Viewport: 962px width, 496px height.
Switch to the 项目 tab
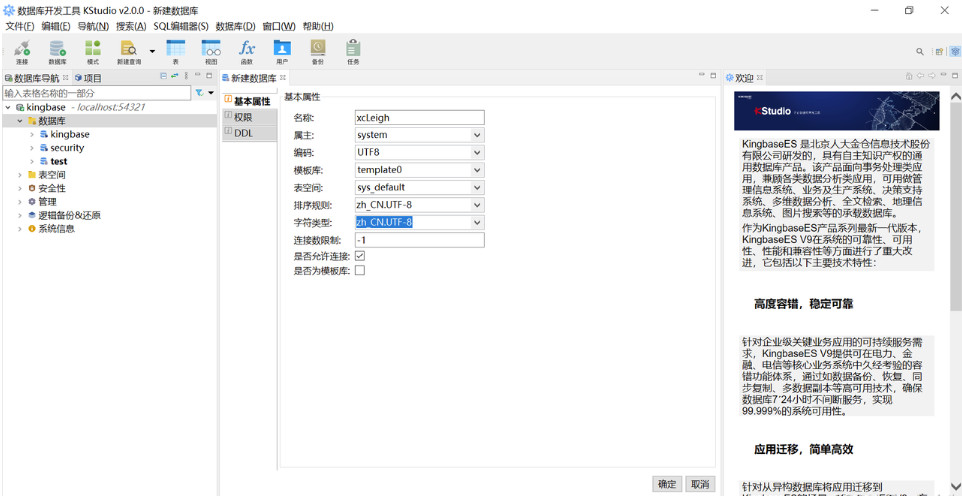88,78
